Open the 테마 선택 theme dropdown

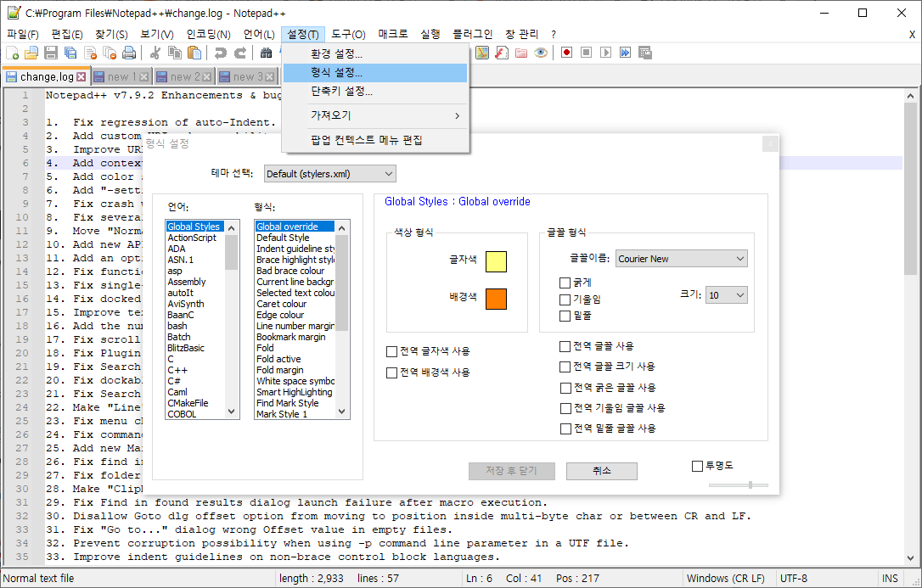(x=330, y=174)
